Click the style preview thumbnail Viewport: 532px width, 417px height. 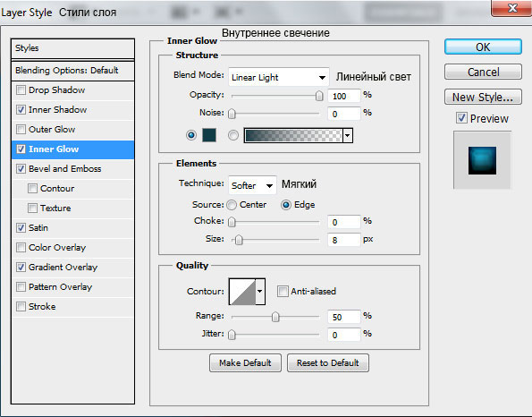[482, 160]
